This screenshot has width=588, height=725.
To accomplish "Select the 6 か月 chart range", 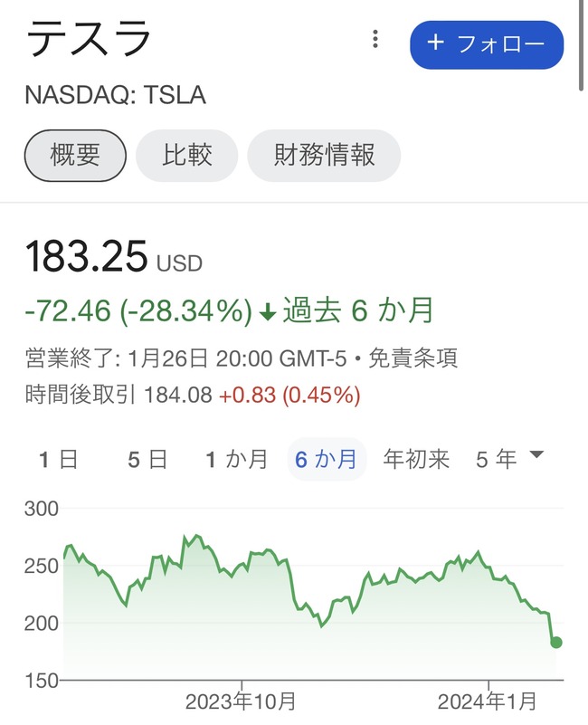I will click(327, 460).
